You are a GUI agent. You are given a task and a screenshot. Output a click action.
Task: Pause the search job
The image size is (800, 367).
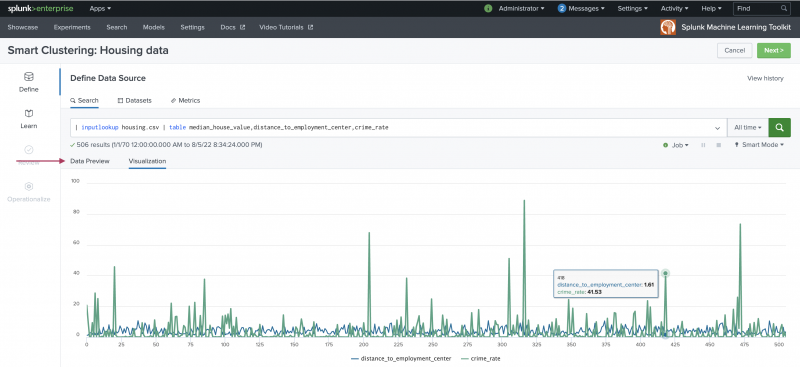coord(703,145)
